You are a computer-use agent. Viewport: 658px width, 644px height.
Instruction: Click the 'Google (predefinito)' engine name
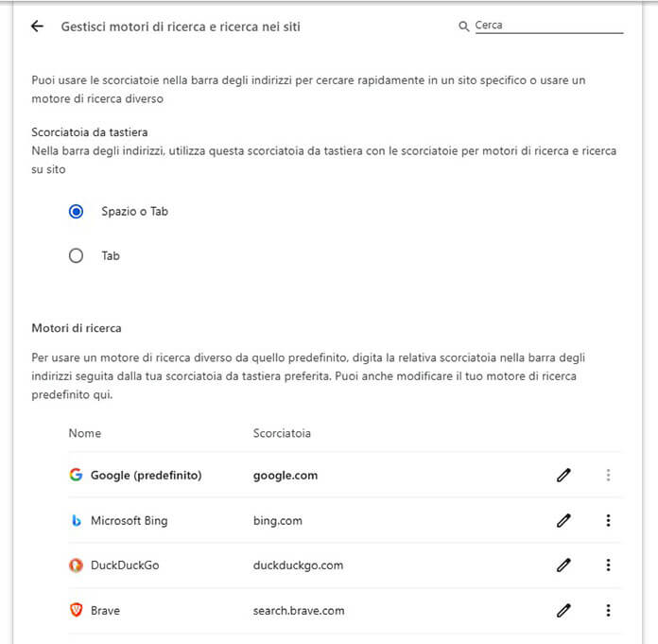[x=147, y=475]
